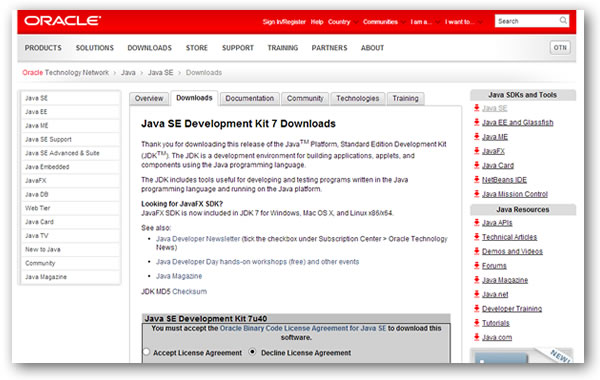Open the Communities dropdown
The image size is (600, 380).
pos(384,22)
